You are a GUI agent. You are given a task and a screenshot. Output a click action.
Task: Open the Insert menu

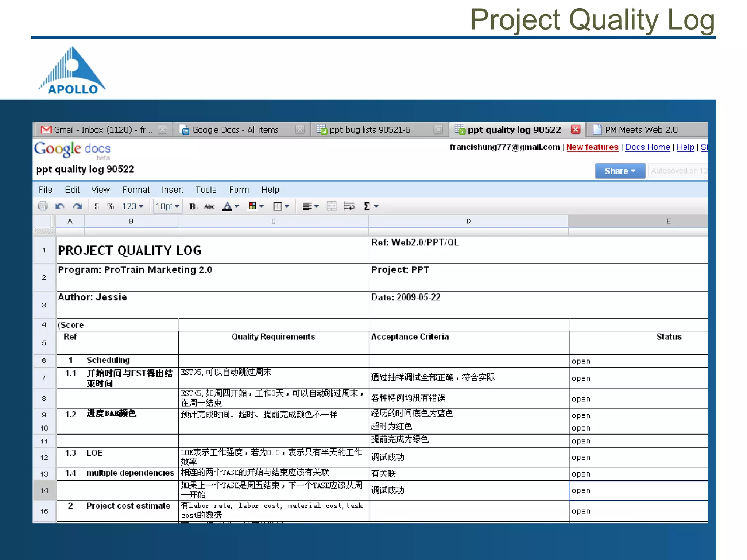coord(173,190)
